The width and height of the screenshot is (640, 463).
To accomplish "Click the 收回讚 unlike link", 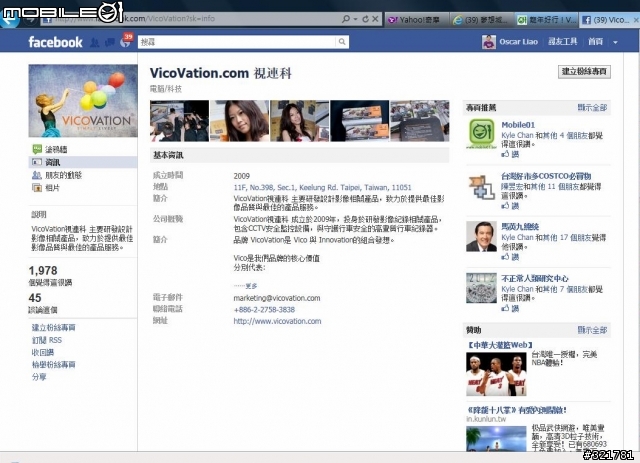I will 43,352.
